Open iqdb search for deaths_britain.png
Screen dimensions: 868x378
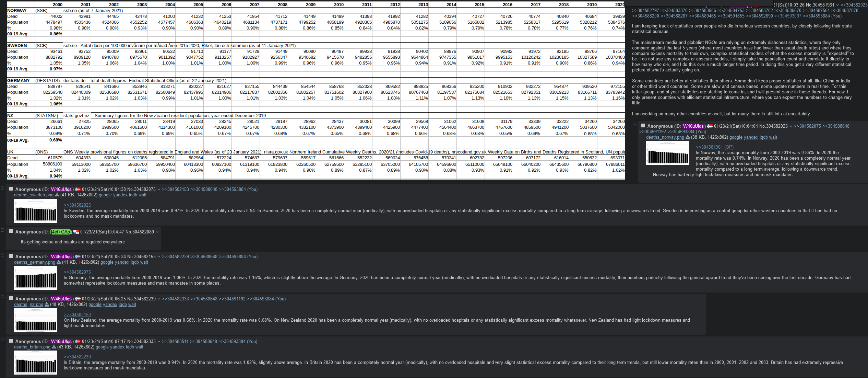coord(130,347)
